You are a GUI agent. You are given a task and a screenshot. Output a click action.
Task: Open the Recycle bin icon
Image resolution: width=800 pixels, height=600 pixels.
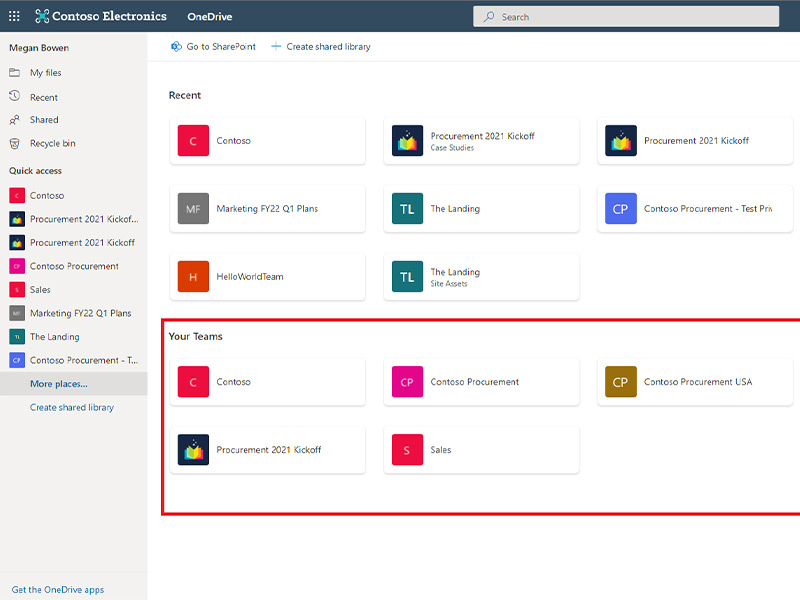pos(15,143)
